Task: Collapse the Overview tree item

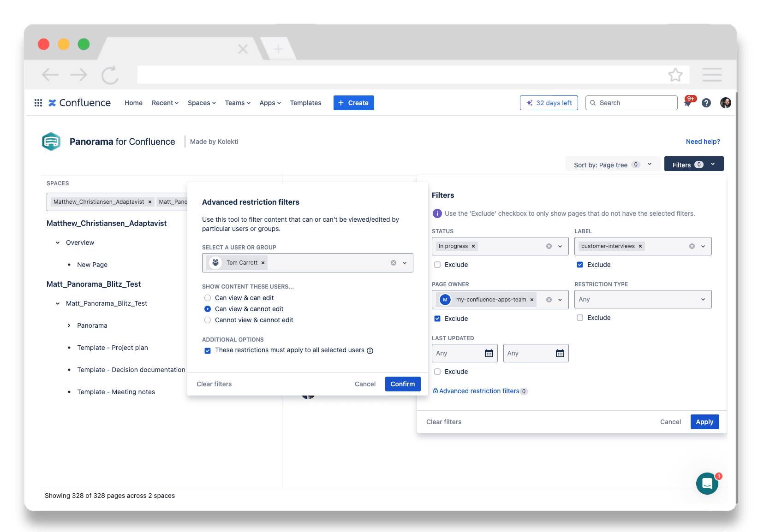Action: point(58,242)
